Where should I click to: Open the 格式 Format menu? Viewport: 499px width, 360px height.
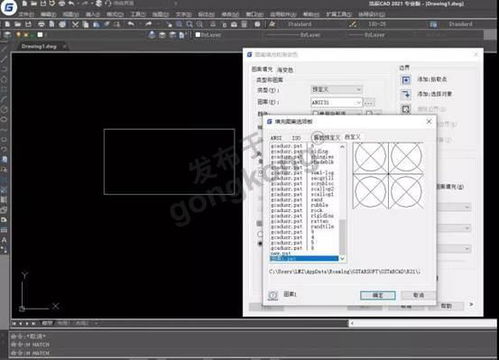point(115,14)
